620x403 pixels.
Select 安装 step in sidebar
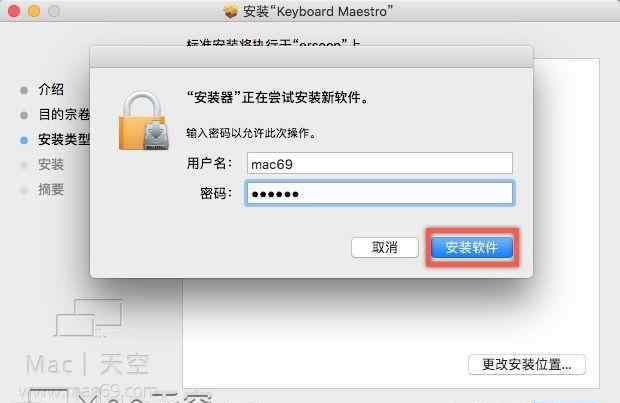tap(51, 164)
